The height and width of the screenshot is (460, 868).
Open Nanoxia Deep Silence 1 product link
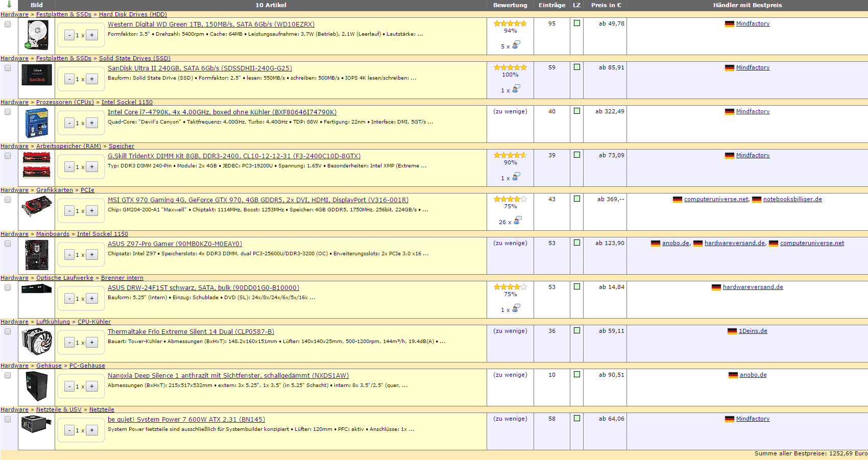click(x=228, y=375)
